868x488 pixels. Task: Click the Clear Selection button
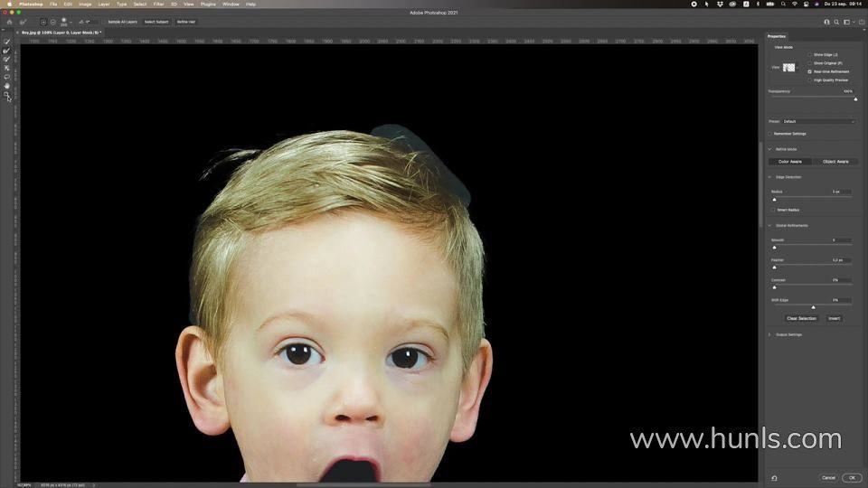coord(802,318)
